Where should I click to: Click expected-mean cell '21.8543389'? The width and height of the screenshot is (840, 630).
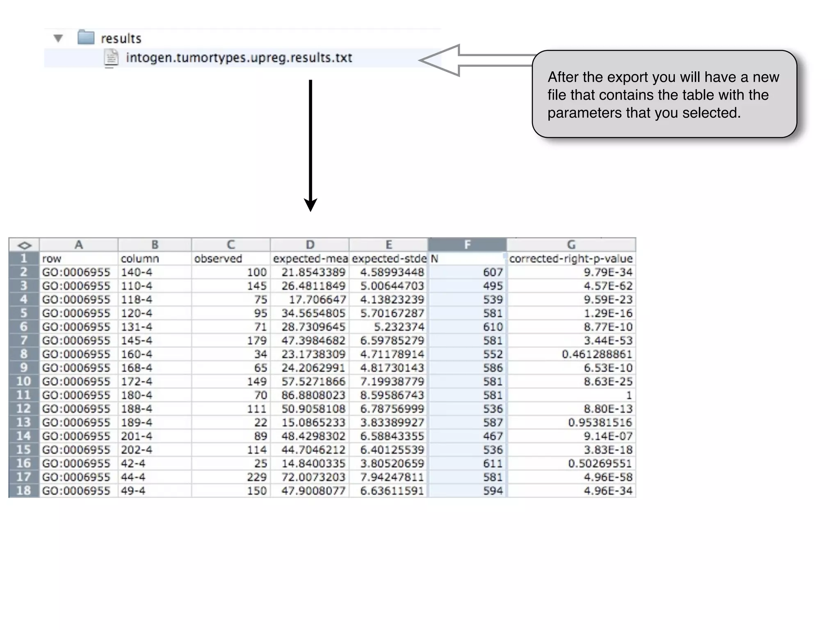(310, 272)
